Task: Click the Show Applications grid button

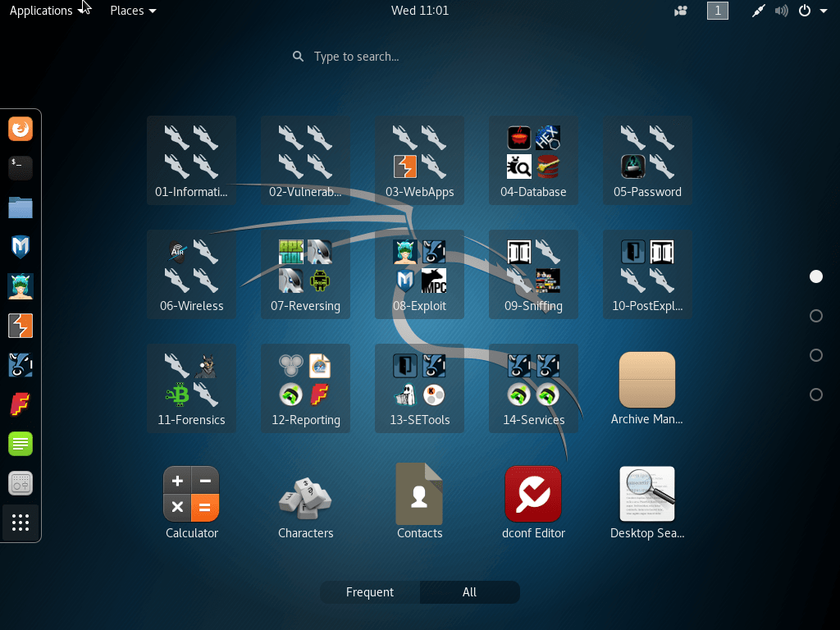Action: point(21,523)
